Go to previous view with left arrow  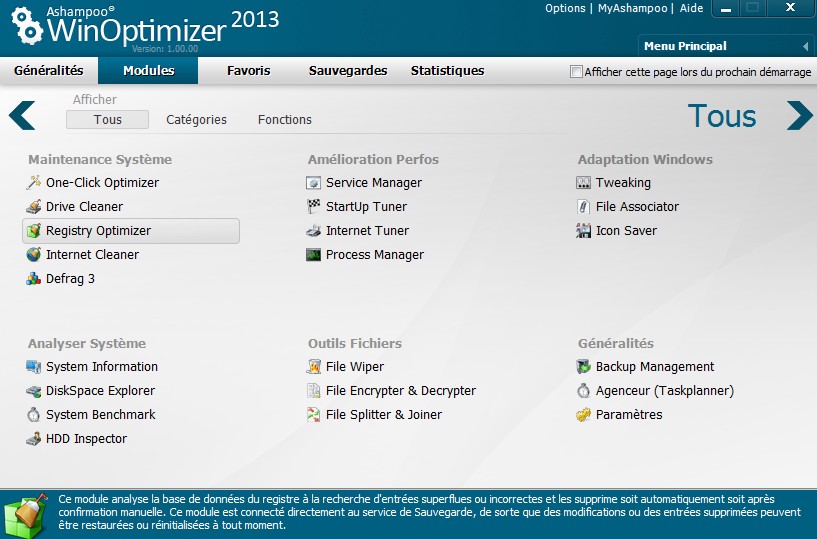pyautogui.click(x=22, y=116)
